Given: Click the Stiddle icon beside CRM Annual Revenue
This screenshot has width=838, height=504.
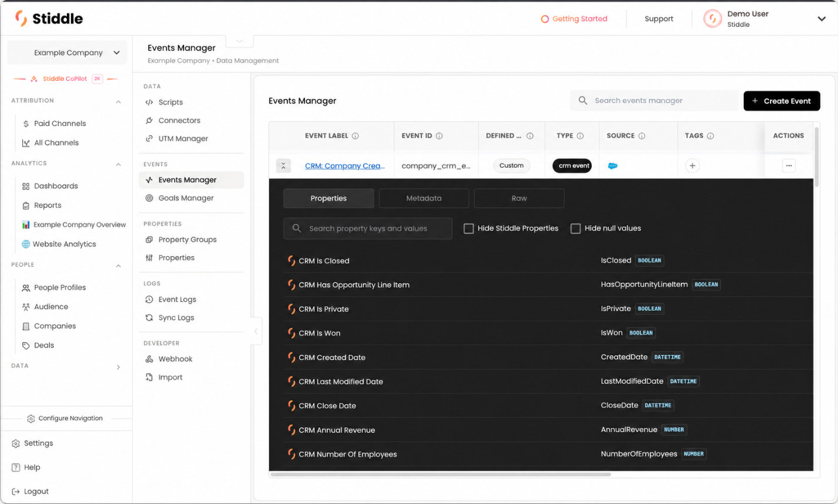Looking at the screenshot, I should pos(291,430).
